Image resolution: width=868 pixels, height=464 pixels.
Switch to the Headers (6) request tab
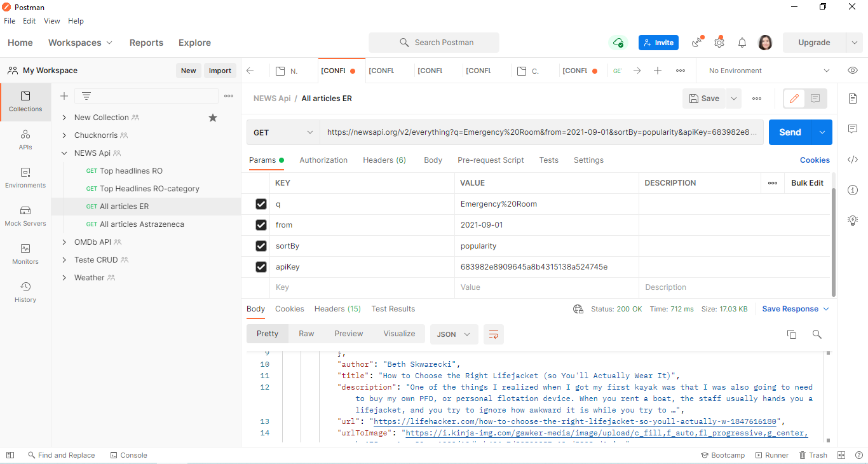tap(384, 160)
